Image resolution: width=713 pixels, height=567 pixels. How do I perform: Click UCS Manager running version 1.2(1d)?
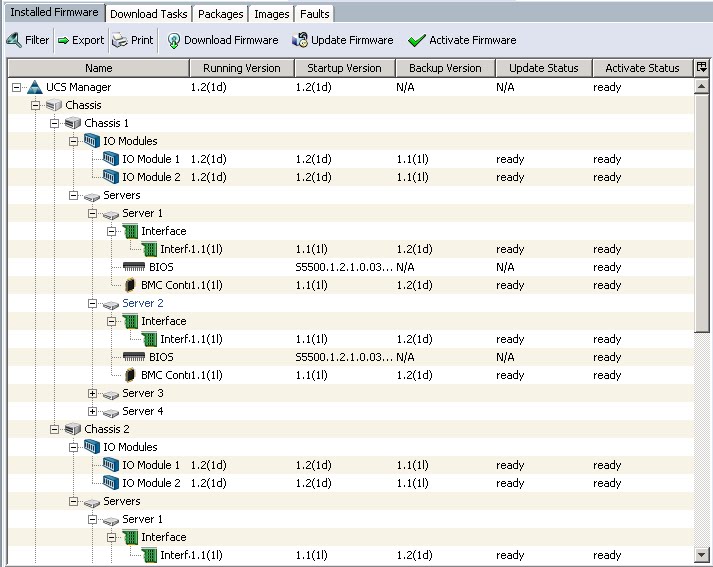pyautogui.click(x=209, y=87)
